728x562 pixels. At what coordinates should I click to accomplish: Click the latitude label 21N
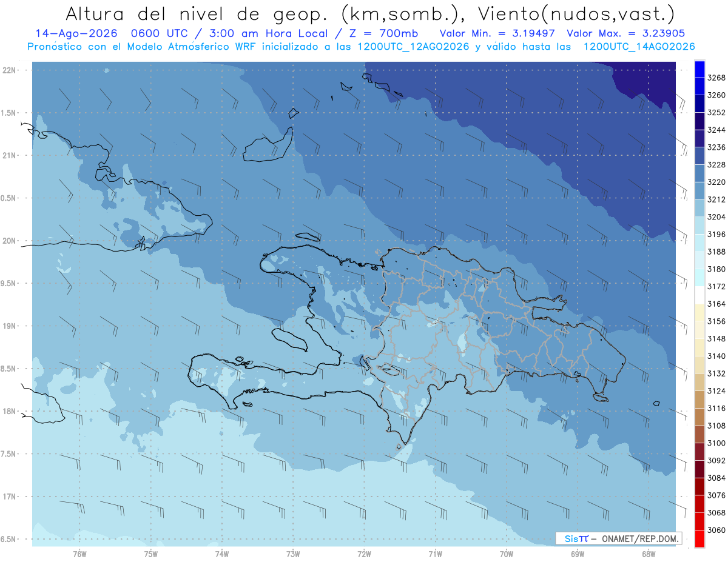pyautogui.click(x=9, y=155)
